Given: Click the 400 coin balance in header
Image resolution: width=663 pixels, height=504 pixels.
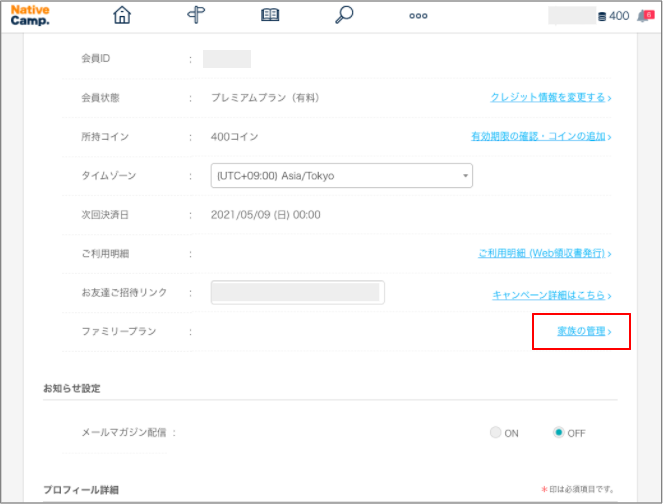Looking at the screenshot, I should (x=619, y=16).
